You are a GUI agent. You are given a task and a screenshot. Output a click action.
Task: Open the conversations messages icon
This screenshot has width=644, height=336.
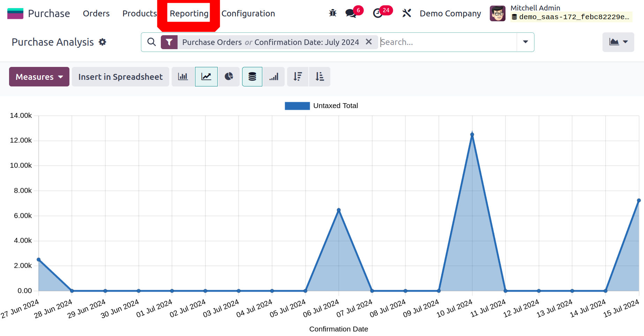(x=351, y=13)
